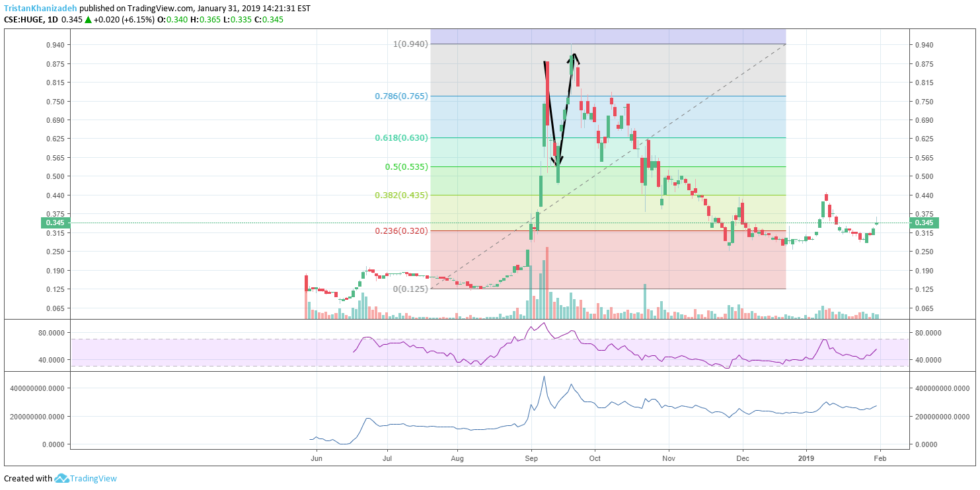Click the Dec label on time axis
This screenshot has height=490, width=980.
[743, 457]
